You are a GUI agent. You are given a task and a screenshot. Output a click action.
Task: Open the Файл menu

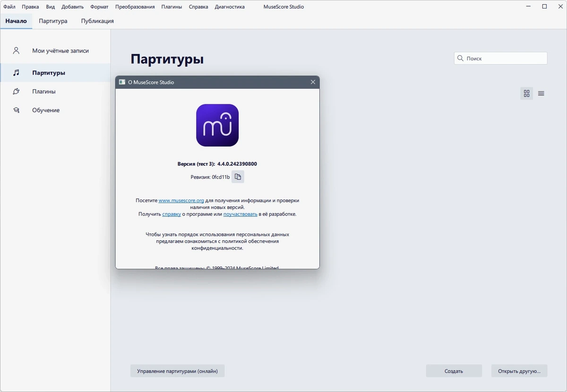(x=9, y=7)
